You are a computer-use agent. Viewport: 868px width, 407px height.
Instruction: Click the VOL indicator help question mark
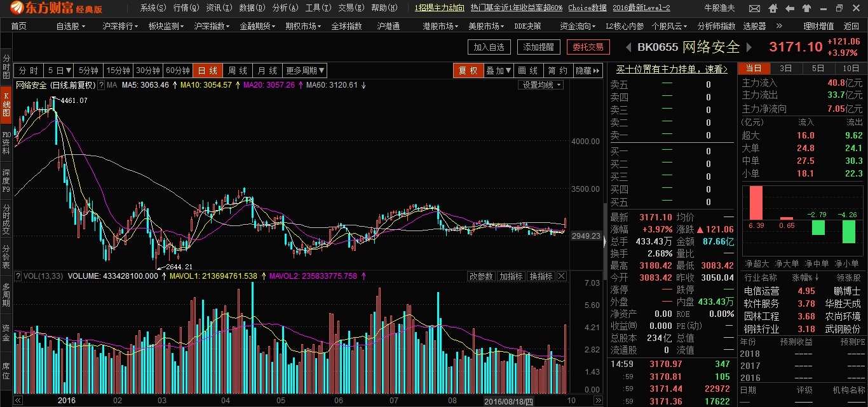tap(18, 276)
